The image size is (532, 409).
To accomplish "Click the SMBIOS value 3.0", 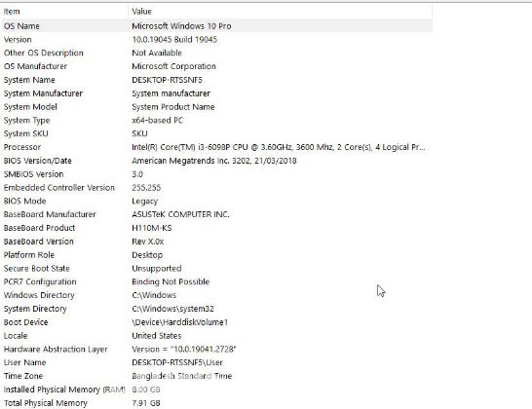I will (x=137, y=174).
